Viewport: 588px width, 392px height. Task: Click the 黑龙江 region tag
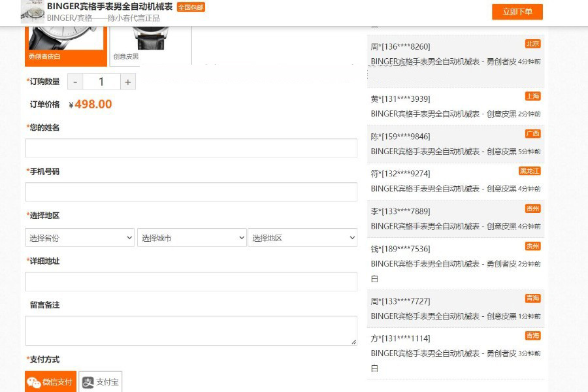point(529,171)
